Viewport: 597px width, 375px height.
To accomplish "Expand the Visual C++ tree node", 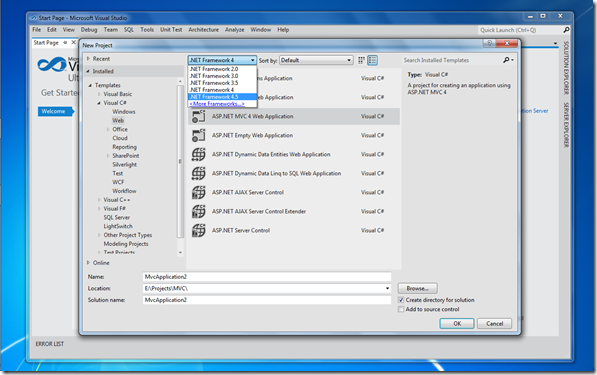I will pyautogui.click(x=99, y=200).
